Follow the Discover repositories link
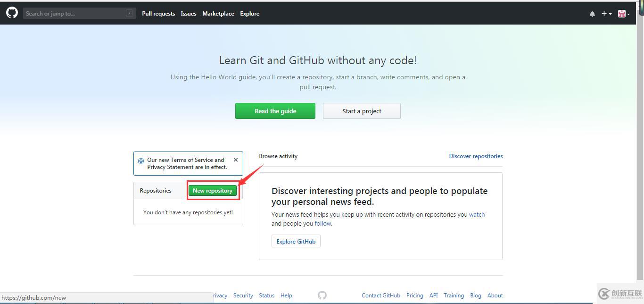Image resolution: width=644 pixels, height=304 pixels. pyautogui.click(x=476, y=156)
